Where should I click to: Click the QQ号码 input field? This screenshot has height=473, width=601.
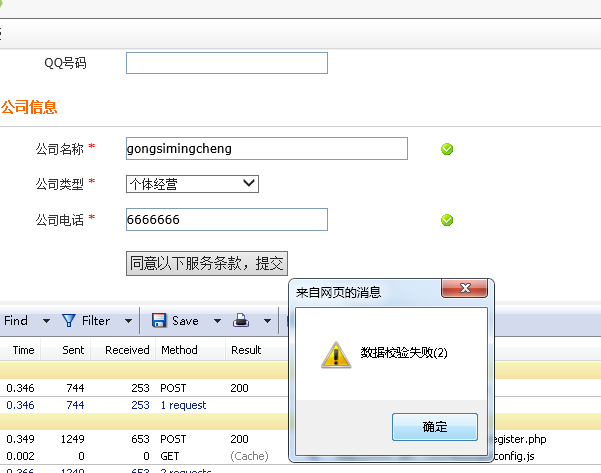click(x=227, y=63)
